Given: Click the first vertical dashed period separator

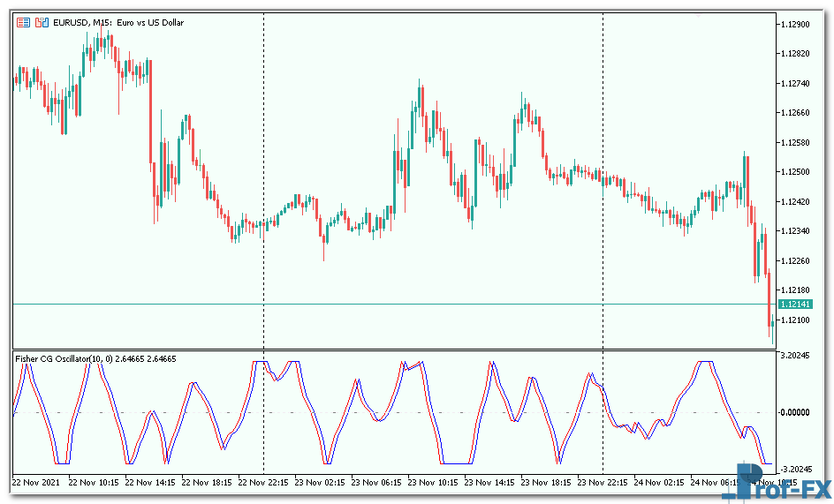Looking at the screenshot, I should pyautogui.click(x=264, y=177).
